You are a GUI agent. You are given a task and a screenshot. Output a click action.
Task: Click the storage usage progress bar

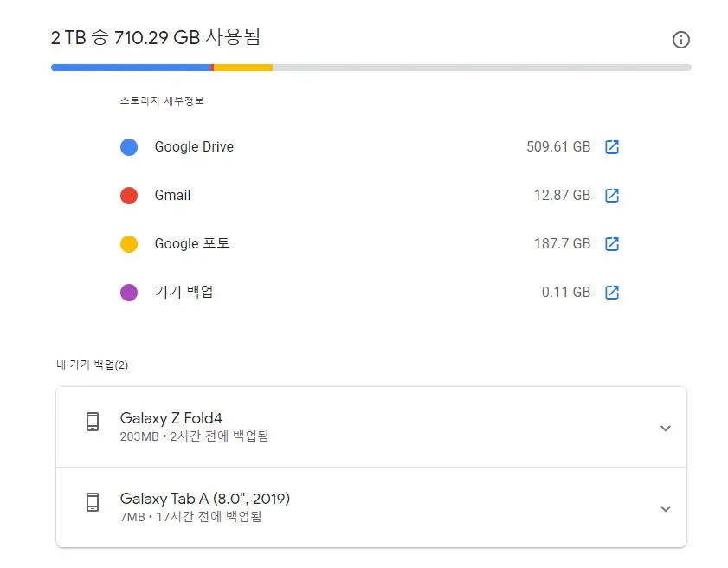pos(370,67)
